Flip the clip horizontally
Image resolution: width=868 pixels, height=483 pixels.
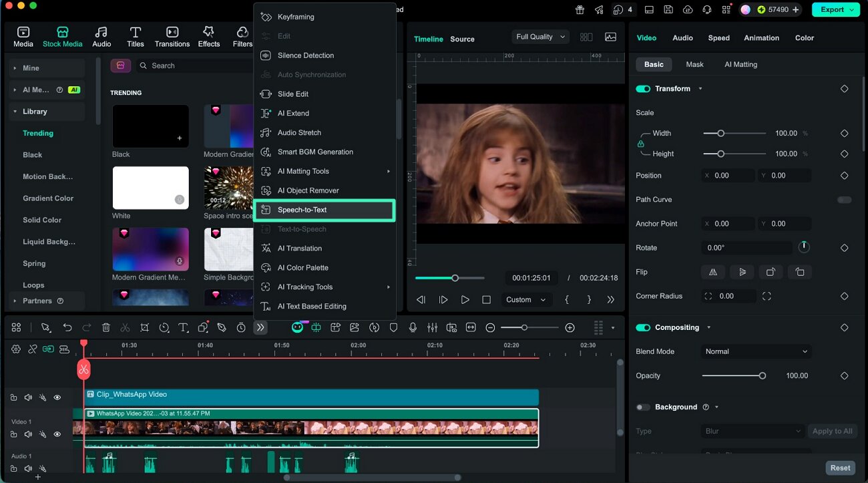point(712,272)
